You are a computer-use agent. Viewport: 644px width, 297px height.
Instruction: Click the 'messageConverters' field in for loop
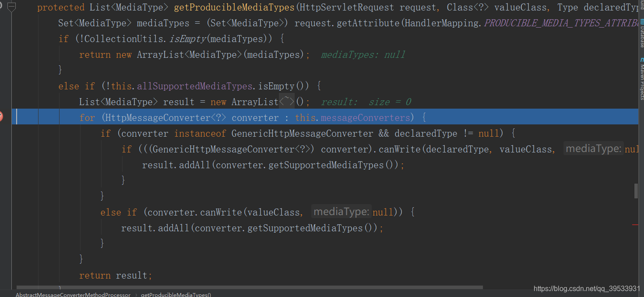pyautogui.click(x=365, y=117)
